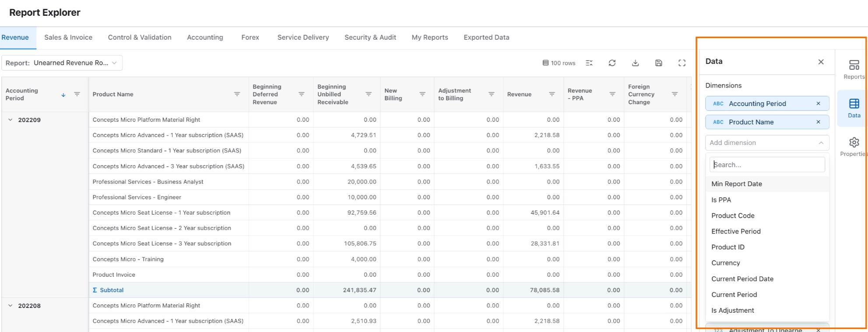Open filter for Accounting Period column
Screen dimensions: 868x332
[x=77, y=94]
